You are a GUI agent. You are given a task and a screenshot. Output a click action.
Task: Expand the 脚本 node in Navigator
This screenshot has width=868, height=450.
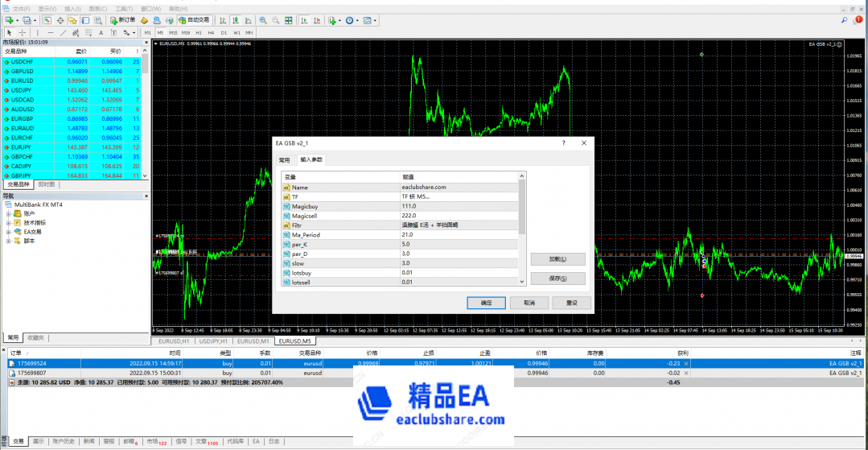tap(9, 241)
